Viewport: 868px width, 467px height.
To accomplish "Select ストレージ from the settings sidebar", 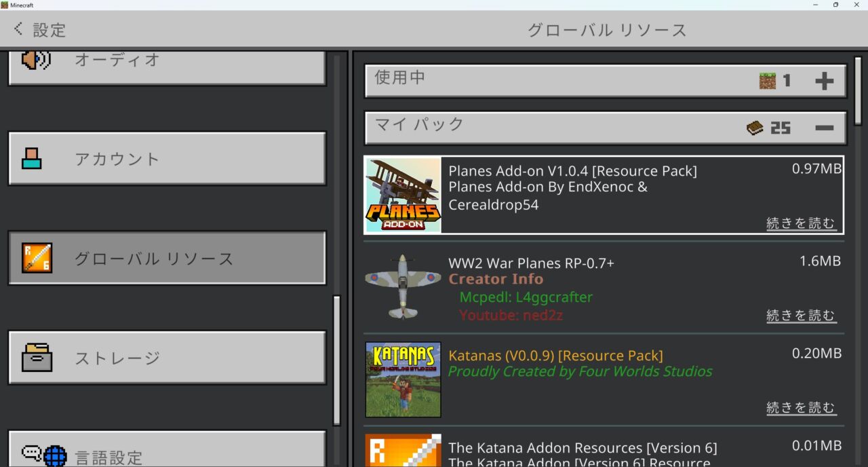I will (x=167, y=358).
